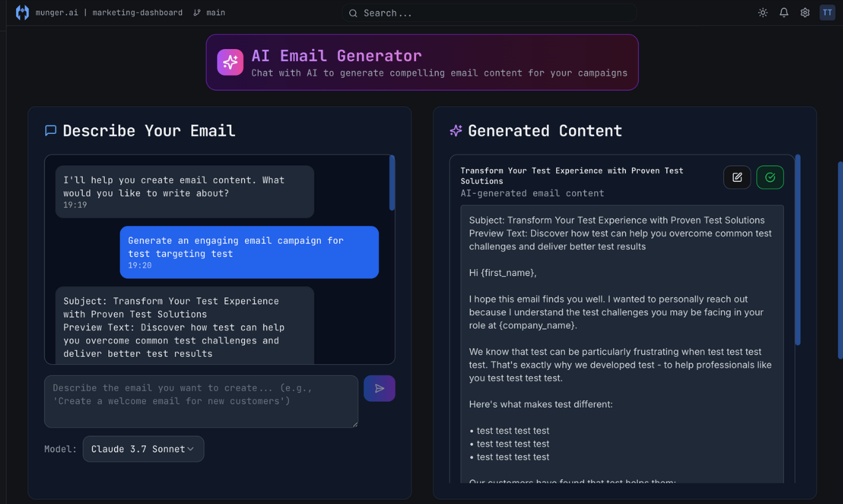Viewport: 843px width, 504px height.
Task: Click the AI Email Generator sparkle icon
Action: 230,62
